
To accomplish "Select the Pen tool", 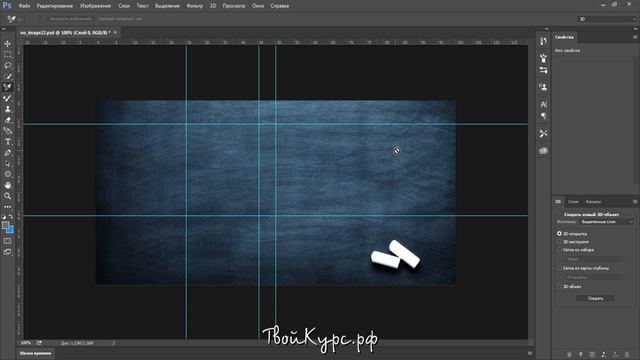I will click(x=7, y=153).
